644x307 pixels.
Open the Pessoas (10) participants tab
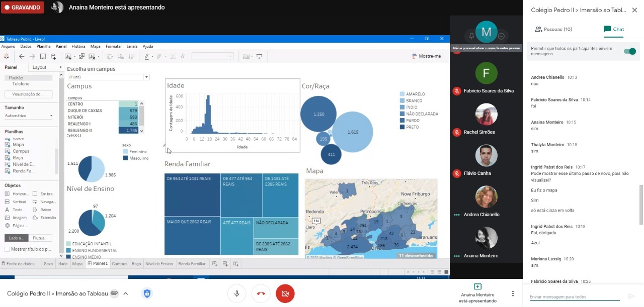553,29
